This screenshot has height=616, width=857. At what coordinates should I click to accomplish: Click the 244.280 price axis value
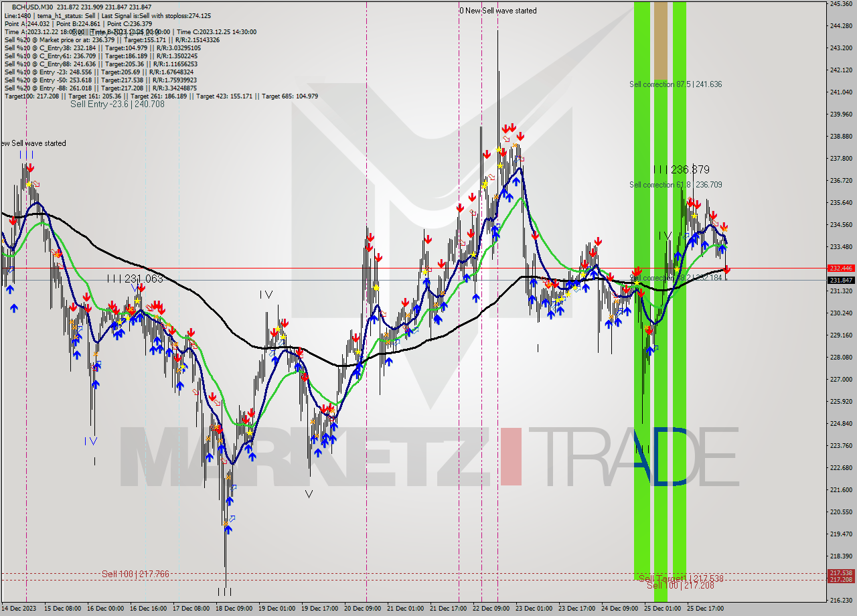pos(841,26)
